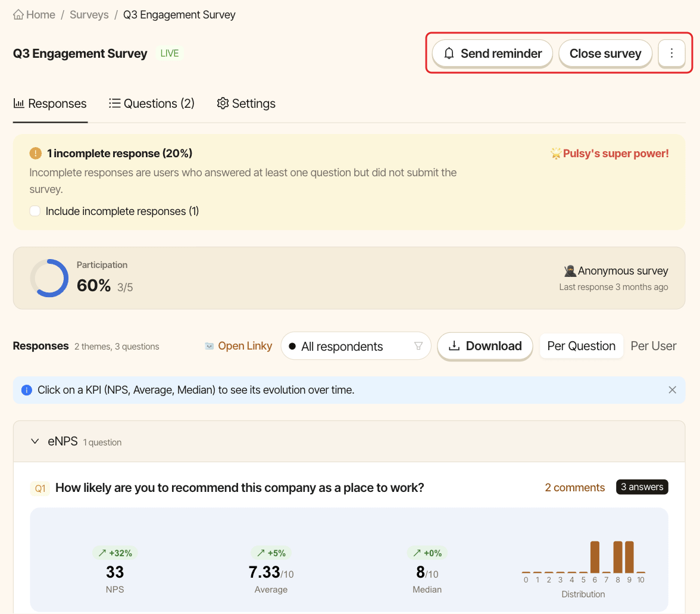Open the three-dot more options menu
The width and height of the screenshot is (700, 614).
(x=672, y=54)
